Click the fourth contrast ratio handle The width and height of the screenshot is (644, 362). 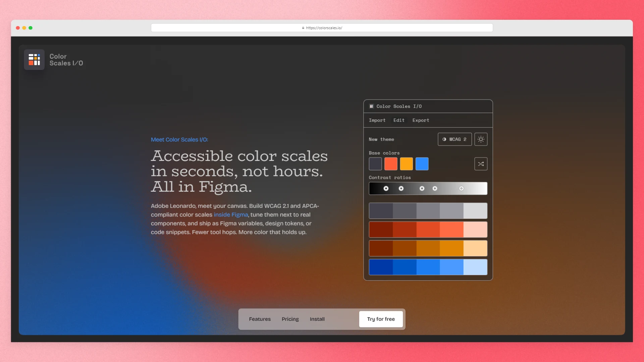pyautogui.click(x=435, y=188)
